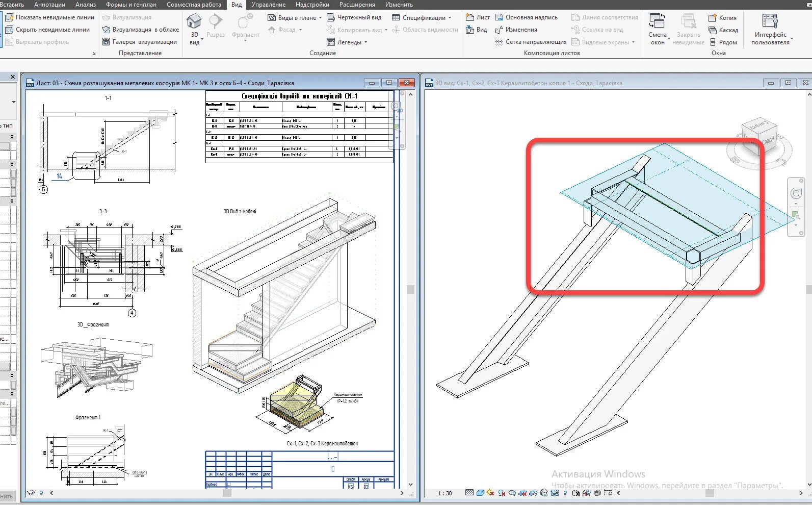
Task: Click the 3D вид house icon
Action: point(194,21)
